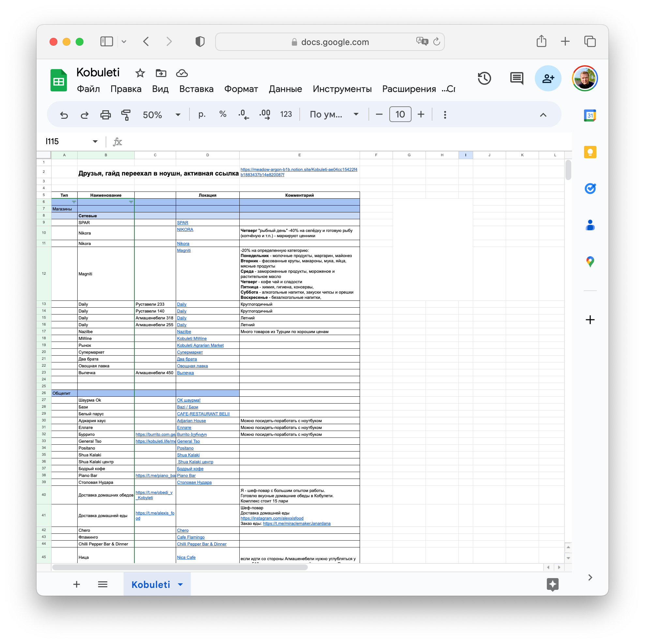Click Safari privacy shield icon
This screenshot has height=644, width=645.
click(x=200, y=42)
